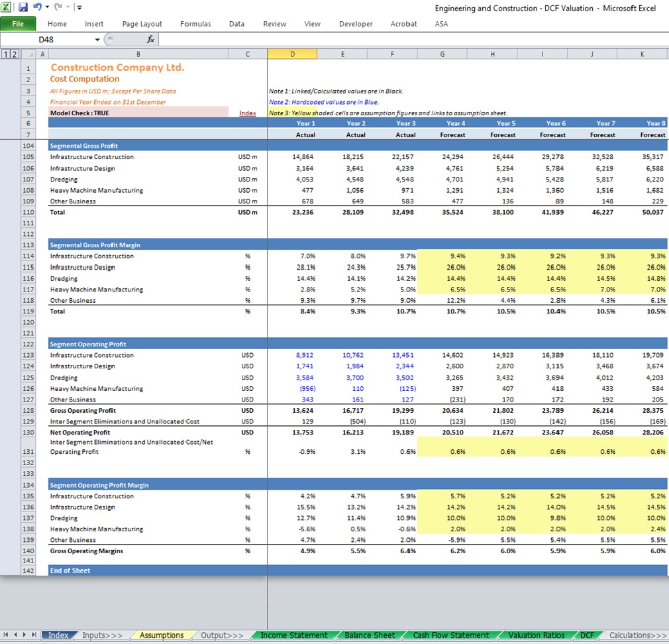Image resolution: width=669 pixels, height=644 pixels.
Task: Click the Model Check : TRUE cell
Action: tap(138, 113)
